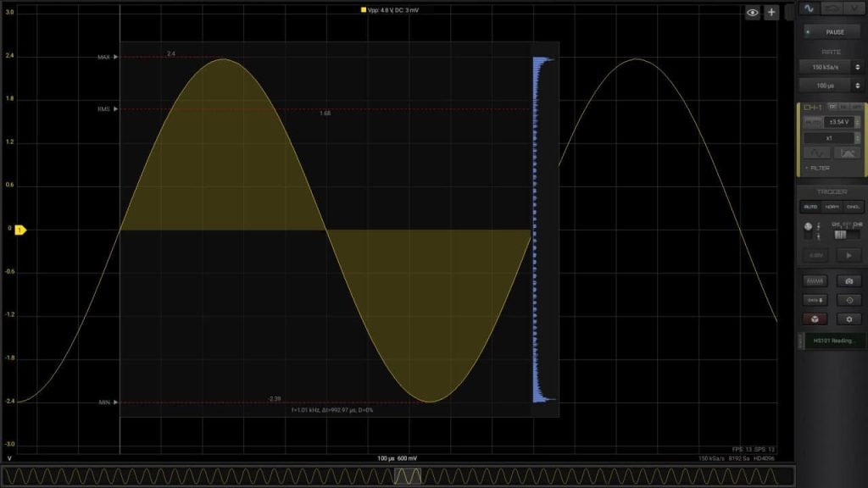
Task: Open the 150 kSa/s sample rate dropdown
Action: tap(830, 67)
